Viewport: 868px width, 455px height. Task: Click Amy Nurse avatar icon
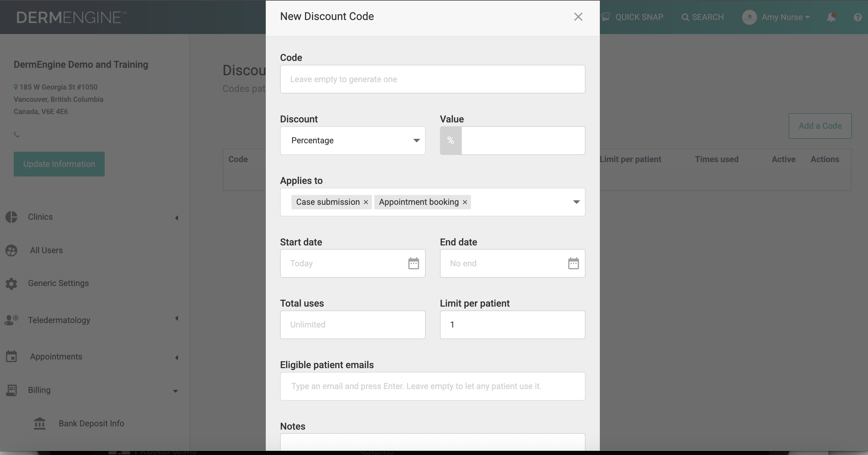point(749,17)
